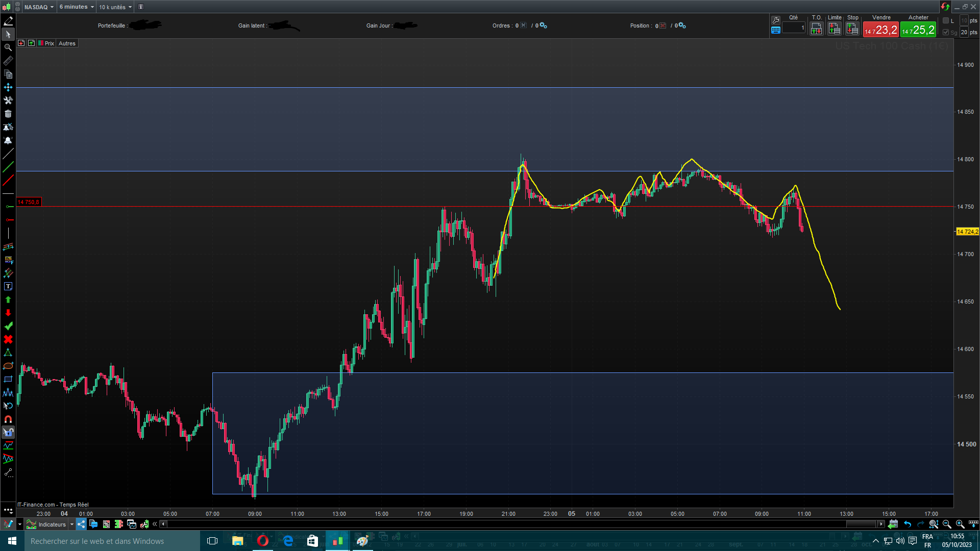Toggle the chain link chart icon
The width and height of the screenshot is (980, 551).
click(x=17, y=7)
